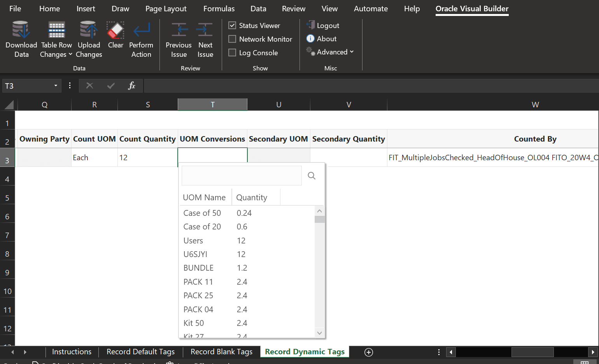This screenshot has height=364, width=599.
Task: Select column T header
Action: click(x=212, y=104)
